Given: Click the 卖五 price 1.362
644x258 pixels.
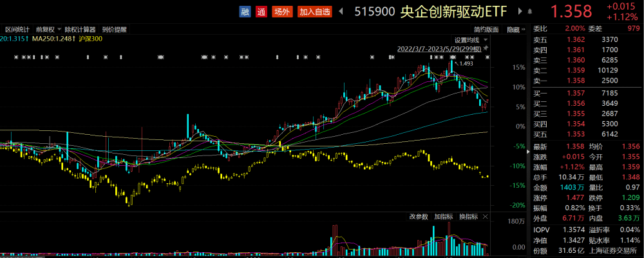Looking at the screenshot, I should tap(575, 39).
